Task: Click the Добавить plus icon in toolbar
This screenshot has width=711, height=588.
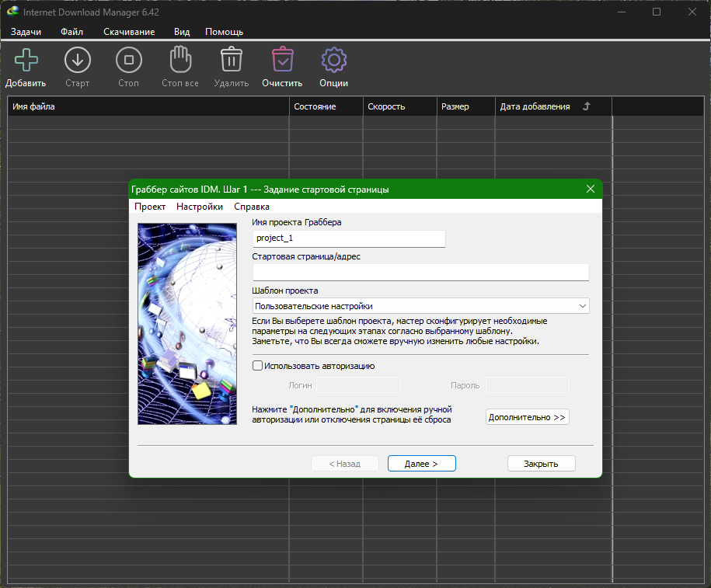Action: point(26,60)
